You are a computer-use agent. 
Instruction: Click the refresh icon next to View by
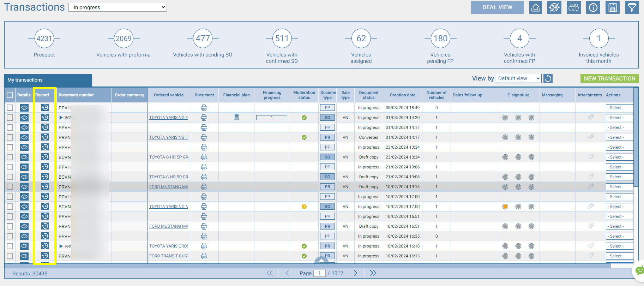pyautogui.click(x=548, y=78)
